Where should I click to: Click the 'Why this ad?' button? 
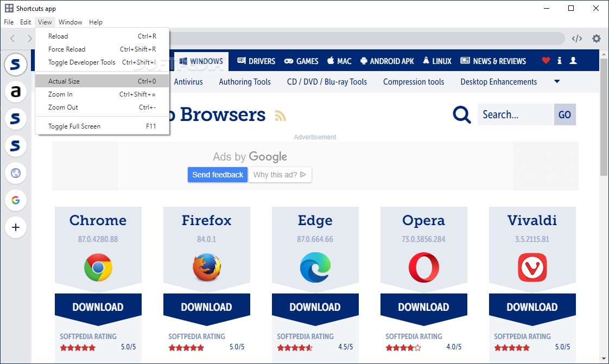pyautogui.click(x=280, y=175)
